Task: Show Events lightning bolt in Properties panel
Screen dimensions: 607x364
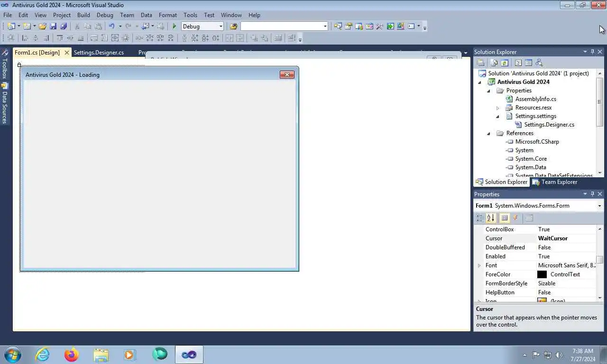Action: coord(515,218)
